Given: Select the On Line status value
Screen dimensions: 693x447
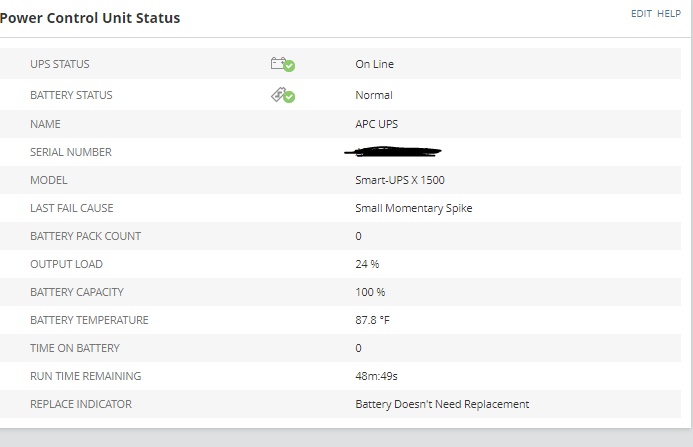Looking at the screenshot, I should pyautogui.click(x=374, y=64).
